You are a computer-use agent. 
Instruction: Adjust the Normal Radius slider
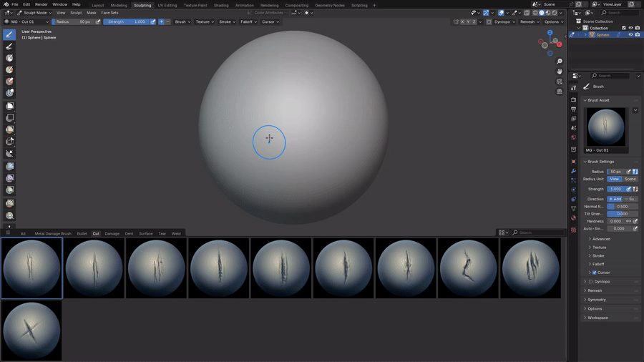[x=623, y=207]
